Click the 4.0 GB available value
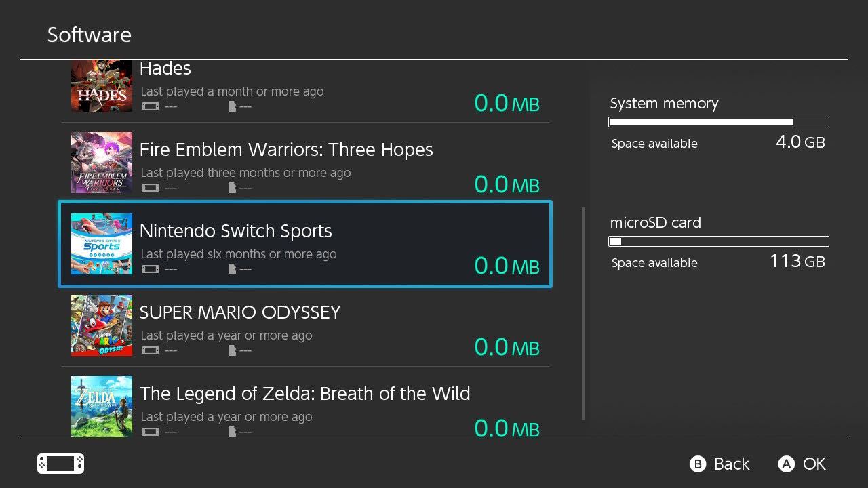868x488 pixels. (x=800, y=142)
